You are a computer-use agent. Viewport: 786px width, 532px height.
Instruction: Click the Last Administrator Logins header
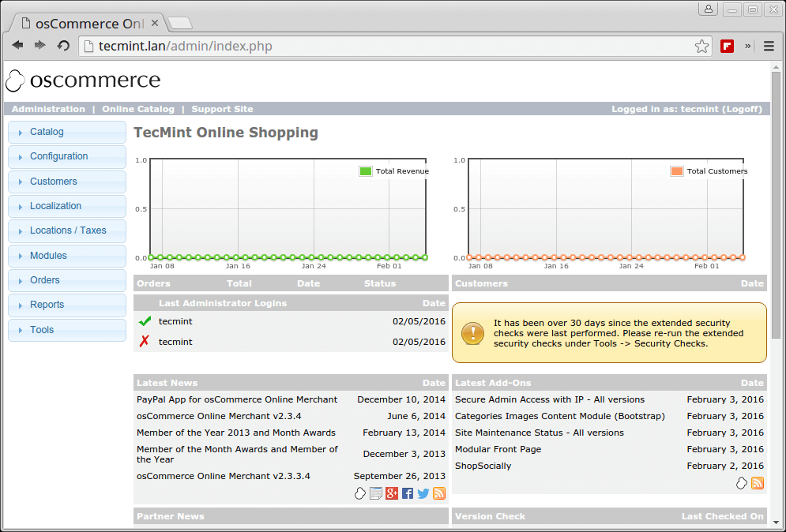point(223,303)
